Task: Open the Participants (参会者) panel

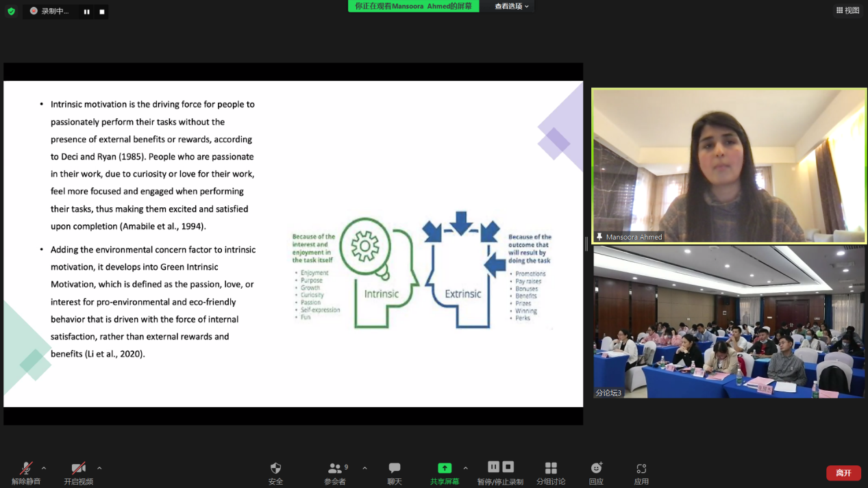Action: (335, 473)
